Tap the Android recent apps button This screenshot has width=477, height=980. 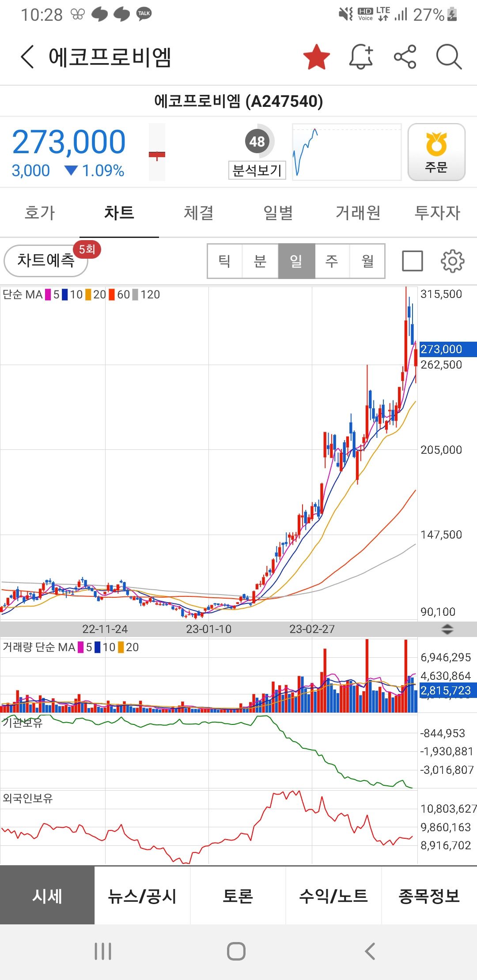pyautogui.click(x=103, y=951)
